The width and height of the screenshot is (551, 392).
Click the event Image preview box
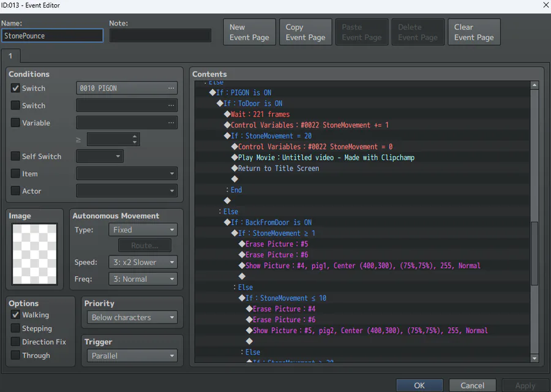34,254
